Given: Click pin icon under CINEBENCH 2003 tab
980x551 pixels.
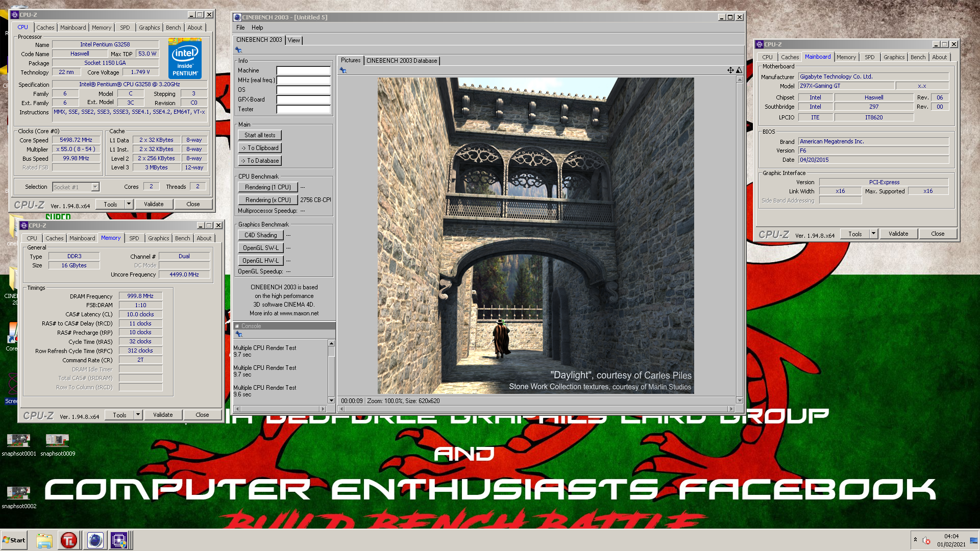Looking at the screenshot, I should (238, 50).
